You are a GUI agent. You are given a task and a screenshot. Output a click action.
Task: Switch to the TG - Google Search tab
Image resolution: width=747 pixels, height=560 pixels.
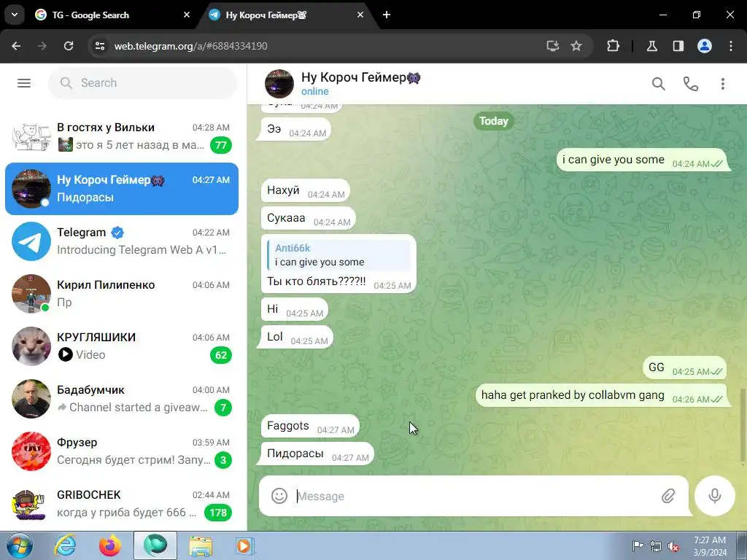click(112, 15)
